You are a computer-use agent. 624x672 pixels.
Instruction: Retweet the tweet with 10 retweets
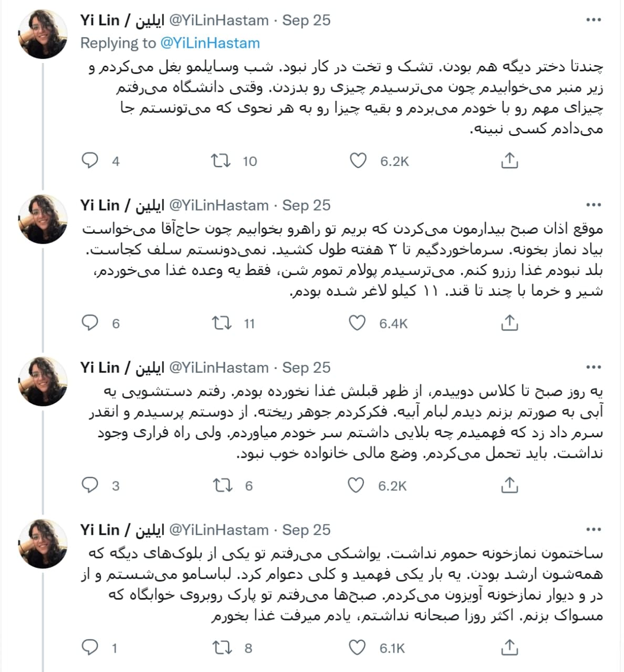pos(221,160)
